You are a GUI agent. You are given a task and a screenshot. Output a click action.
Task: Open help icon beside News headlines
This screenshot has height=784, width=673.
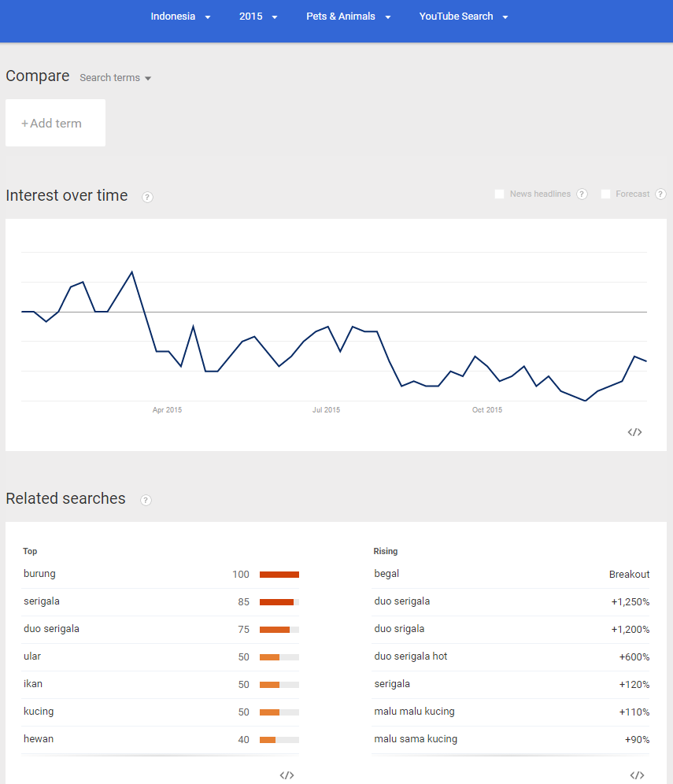[x=582, y=194]
